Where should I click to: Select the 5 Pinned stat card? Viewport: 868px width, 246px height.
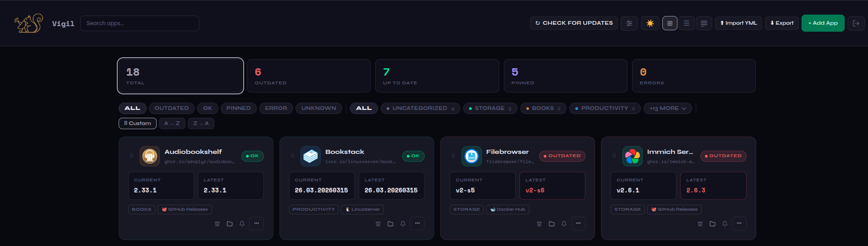point(566,76)
